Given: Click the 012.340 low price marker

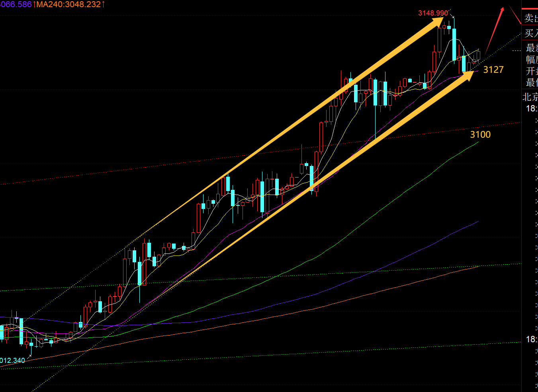Looking at the screenshot, I should pos(13,361).
